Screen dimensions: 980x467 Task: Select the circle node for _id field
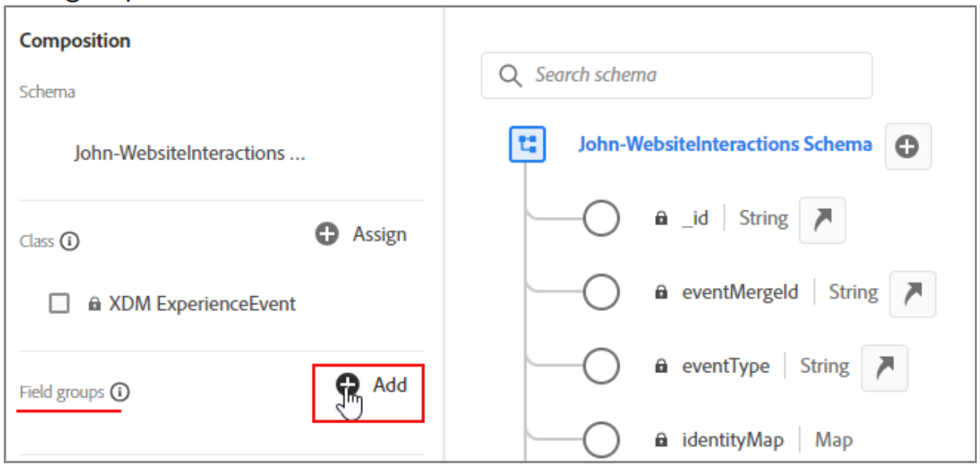(601, 219)
